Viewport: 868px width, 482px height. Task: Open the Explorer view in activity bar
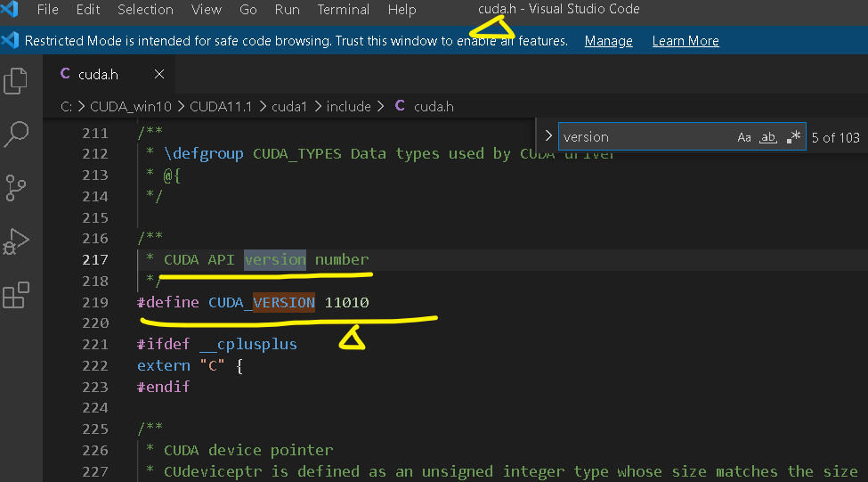15,81
